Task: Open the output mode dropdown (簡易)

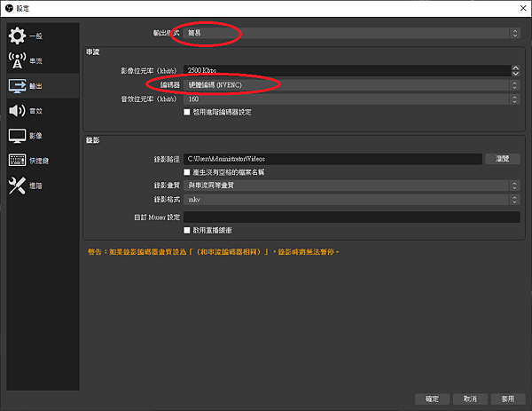Action: 352,33
